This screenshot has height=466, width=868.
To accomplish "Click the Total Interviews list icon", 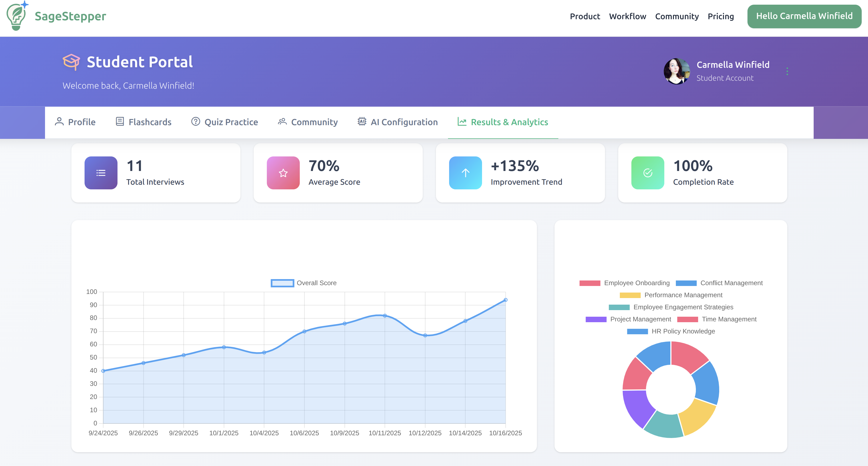I will point(100,173).
